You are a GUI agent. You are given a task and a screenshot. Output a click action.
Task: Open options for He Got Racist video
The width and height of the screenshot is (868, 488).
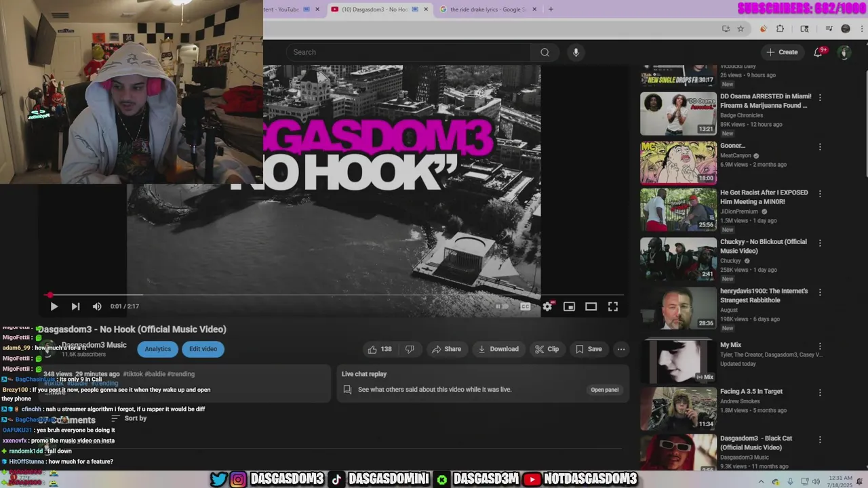click(820, 194)
